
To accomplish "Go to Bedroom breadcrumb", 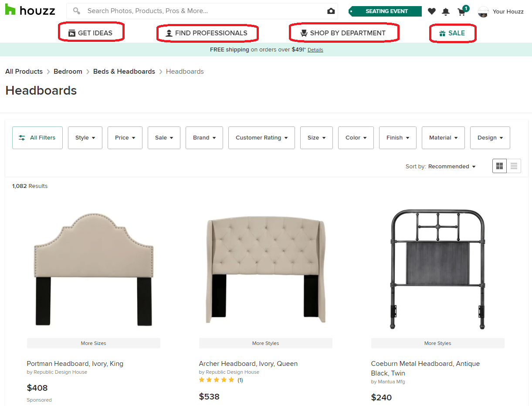I will 68,72.
